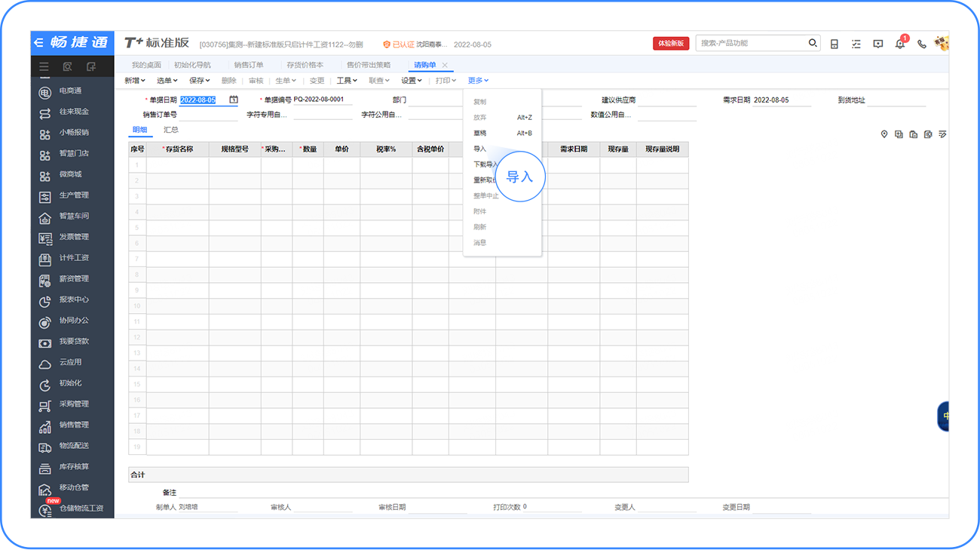The height and width of the screenshot is (550, 980).
Task: Switch to the 存货价格本 tab
Action: click(x=305, y=66)
